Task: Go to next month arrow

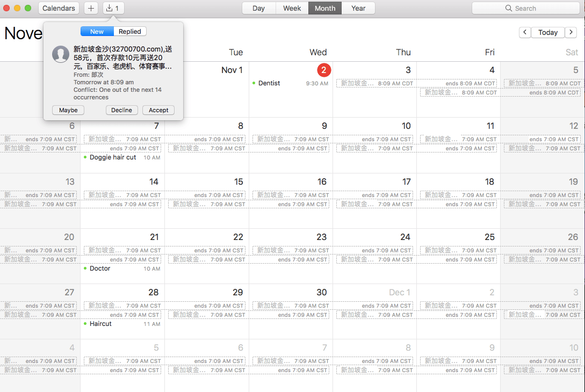Action: [571, 32]
